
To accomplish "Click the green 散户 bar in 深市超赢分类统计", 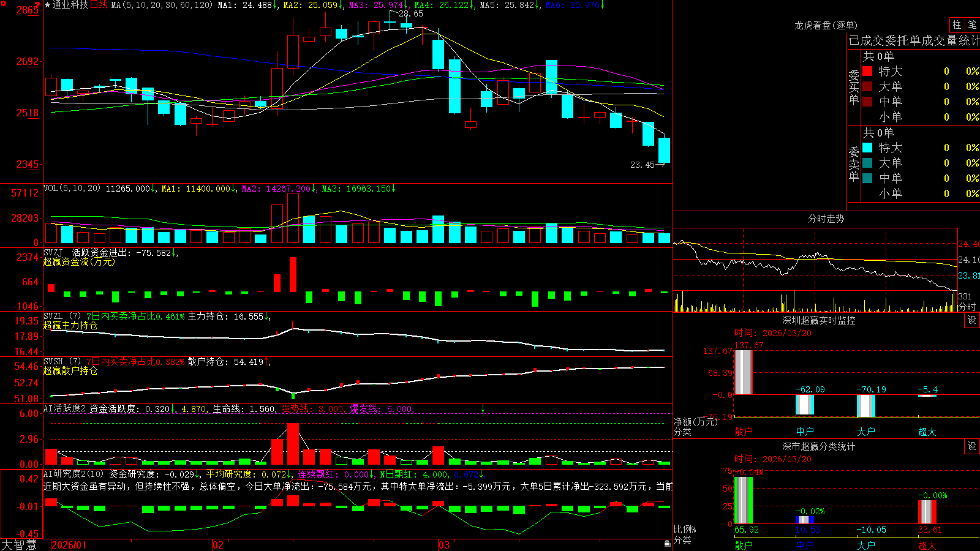I will point(743,500).
